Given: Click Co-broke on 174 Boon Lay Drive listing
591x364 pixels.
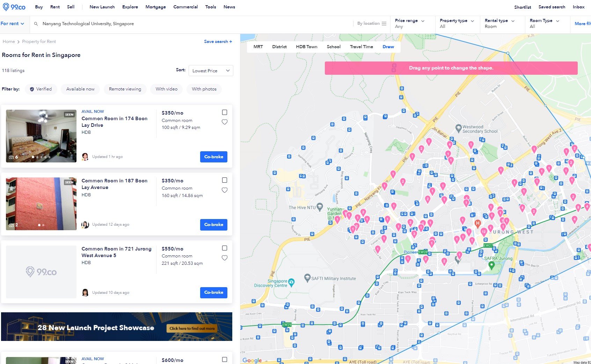Looking at the screenshot, I should (x=214, y=157).
